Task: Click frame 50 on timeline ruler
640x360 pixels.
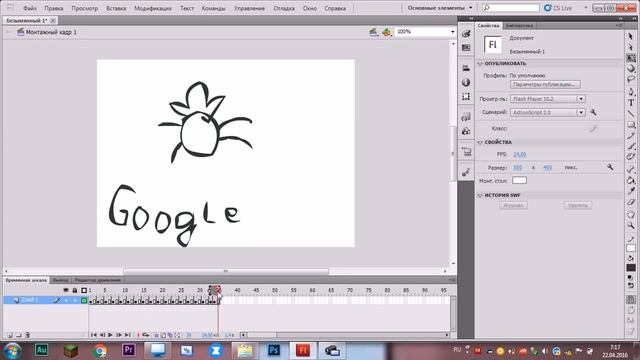Action: [275, 290]
